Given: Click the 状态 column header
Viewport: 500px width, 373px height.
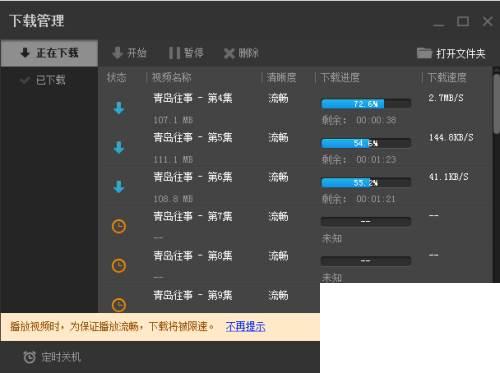Looking at the screenshot, I should tap(116, 77).
